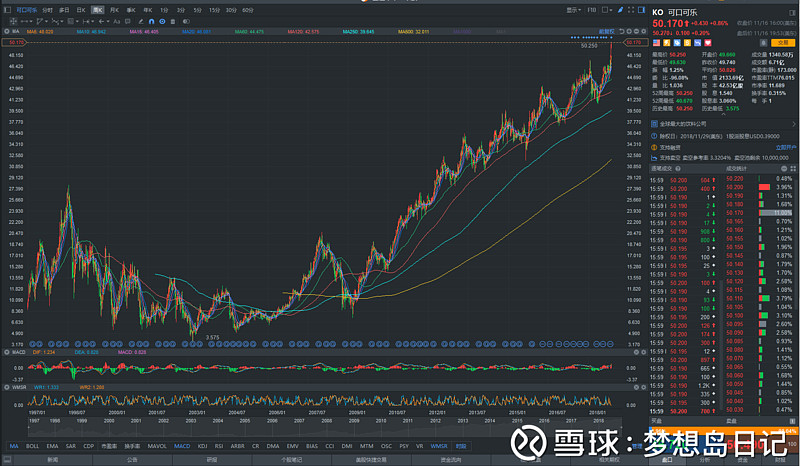Select the 日K daily chart tab

(80, 9)
